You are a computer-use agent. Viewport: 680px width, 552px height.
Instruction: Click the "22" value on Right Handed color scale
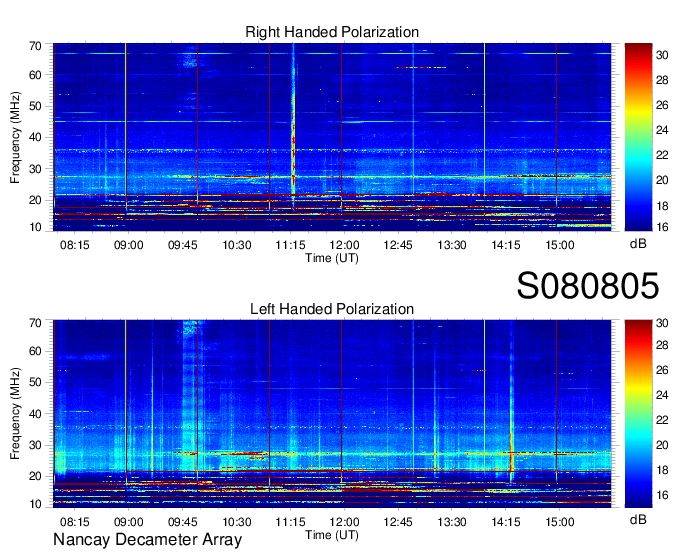click(x=662, y=155)
